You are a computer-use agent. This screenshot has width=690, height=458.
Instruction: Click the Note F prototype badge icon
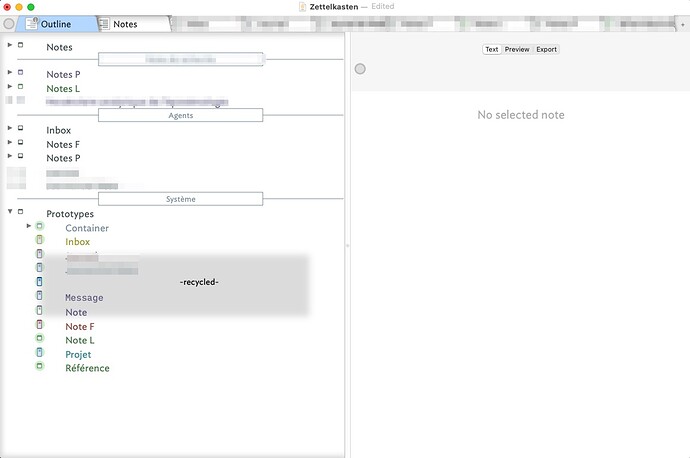(40, 325)
